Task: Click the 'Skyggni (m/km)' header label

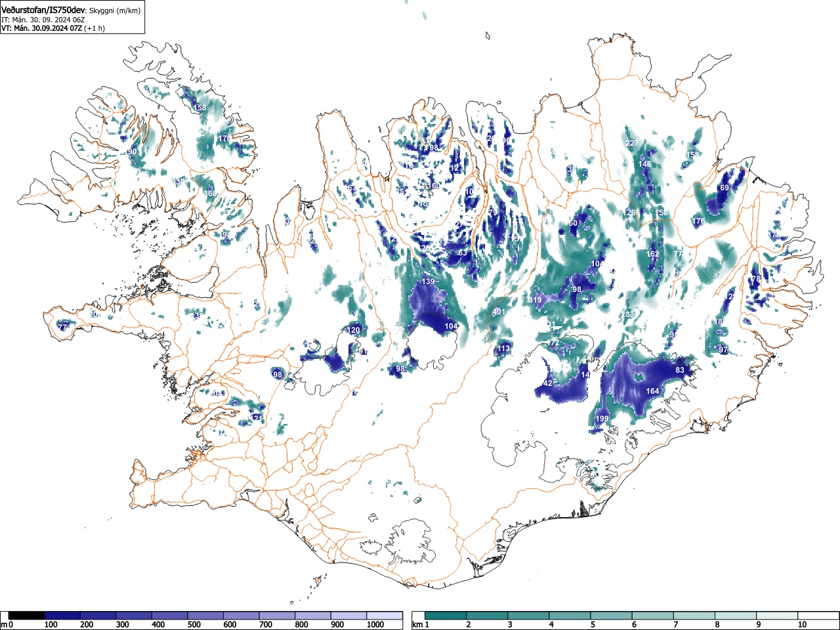Action: 115,10
